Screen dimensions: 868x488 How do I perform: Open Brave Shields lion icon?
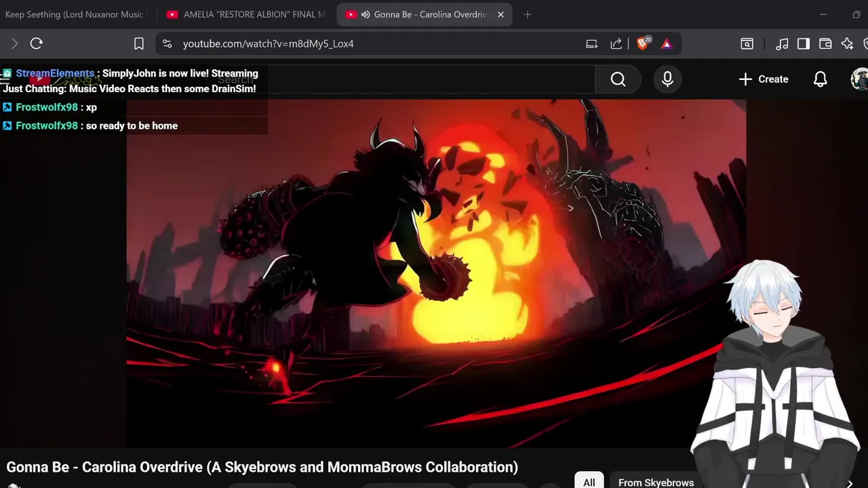pyautogui.click(x=643, y=43)
